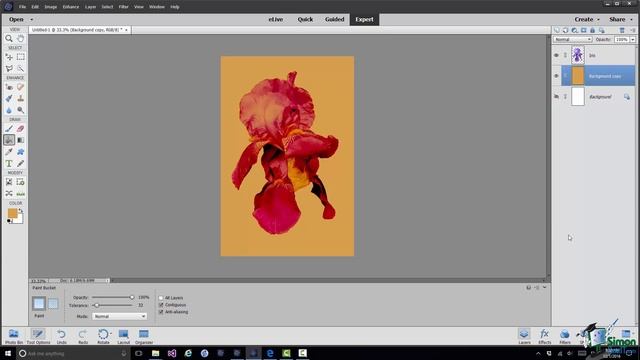Click the Undo button

(x=61, y=336)
